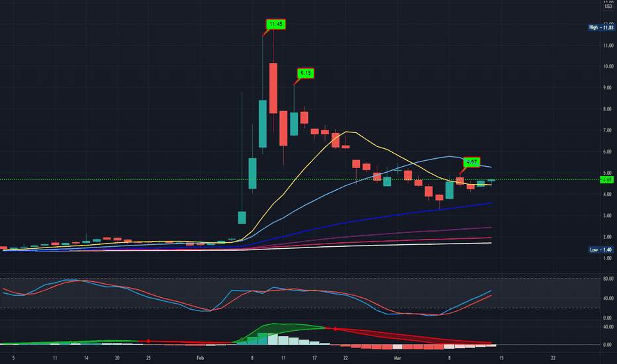
Task: Click the green 4.69 current price tag
Action: pyautogui.click(x=607, y=180)
